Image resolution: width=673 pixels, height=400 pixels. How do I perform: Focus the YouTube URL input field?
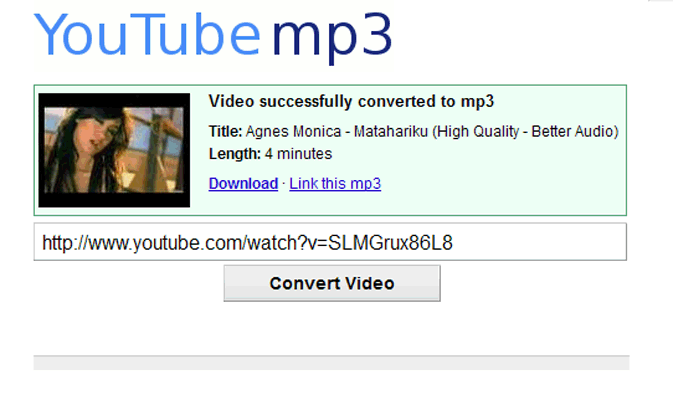(330, 242)
